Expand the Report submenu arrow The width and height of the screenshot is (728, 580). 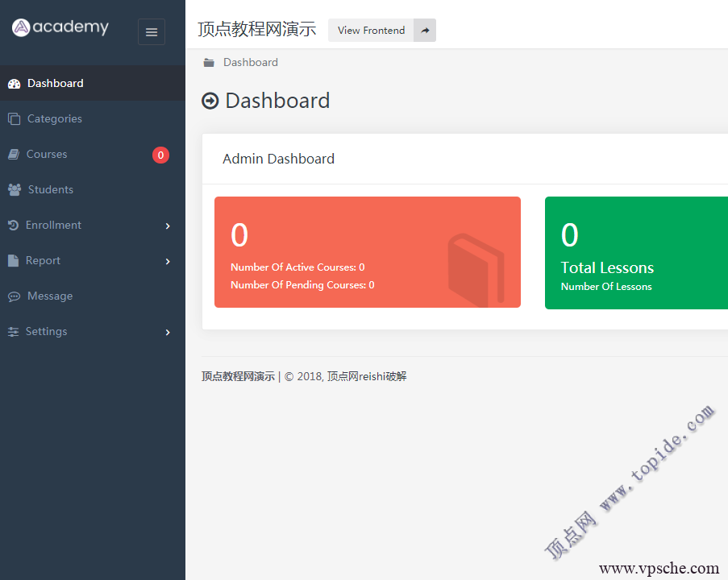tap(168, 262)
